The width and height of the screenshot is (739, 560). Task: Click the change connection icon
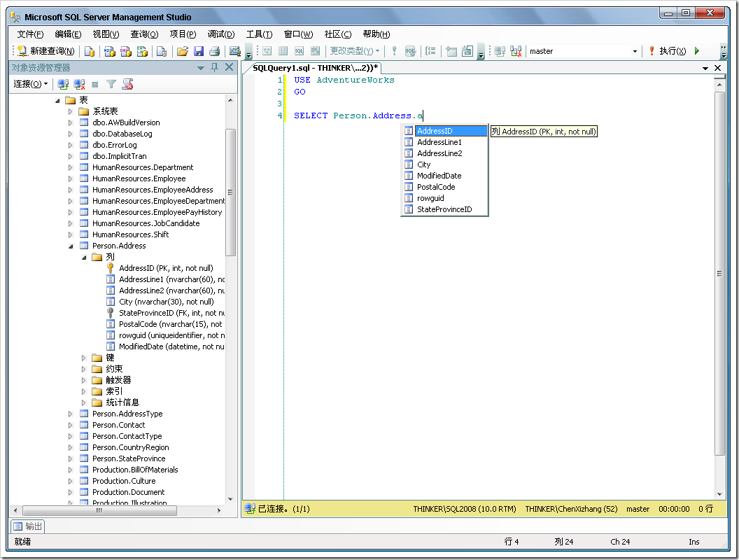point(516,51)
